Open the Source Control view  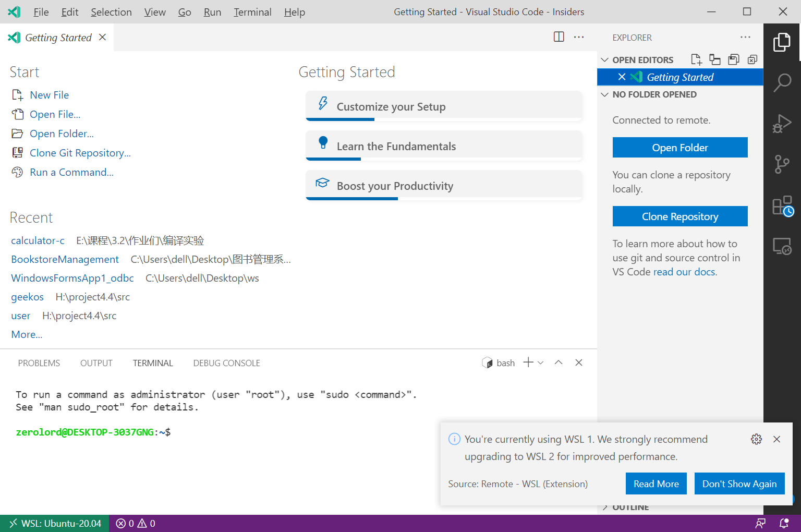782,164
